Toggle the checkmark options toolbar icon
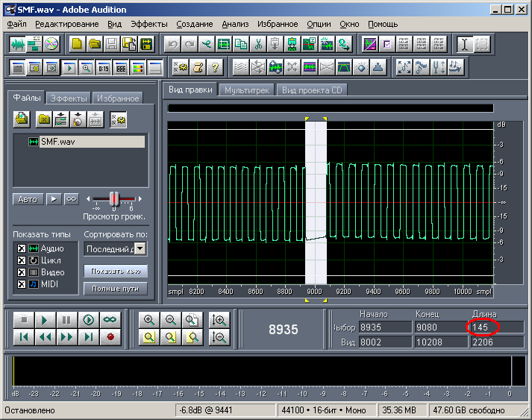 coord(387,44)
